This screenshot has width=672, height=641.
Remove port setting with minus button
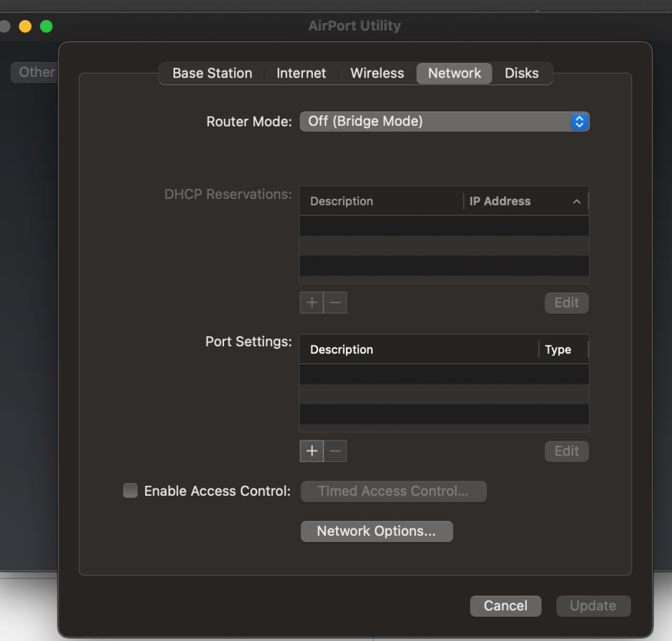pos(335,451)
